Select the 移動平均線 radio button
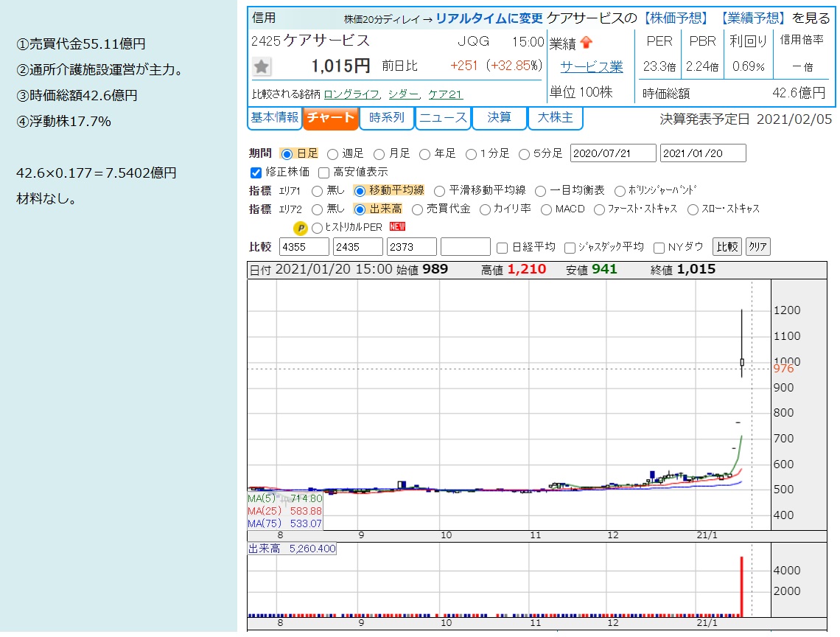The width and height of the screenshot is (840, 637). point(360,191)
